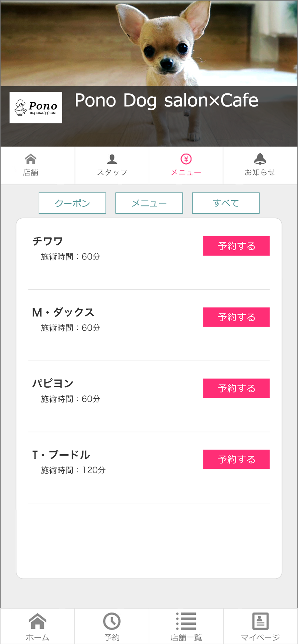Go to ホーム via home icon
298x644 pixels.
pos(37,621)
